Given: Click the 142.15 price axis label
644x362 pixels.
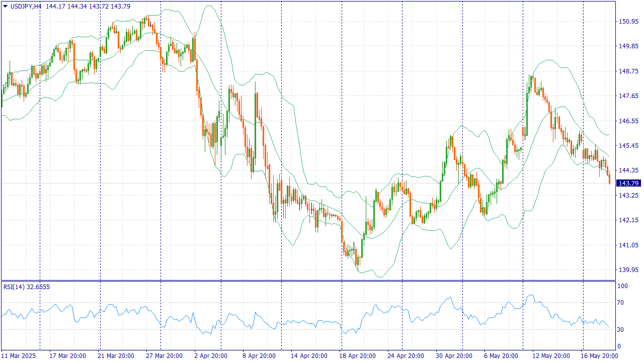Looking at the screenshot, I should (x=628, y=220).
